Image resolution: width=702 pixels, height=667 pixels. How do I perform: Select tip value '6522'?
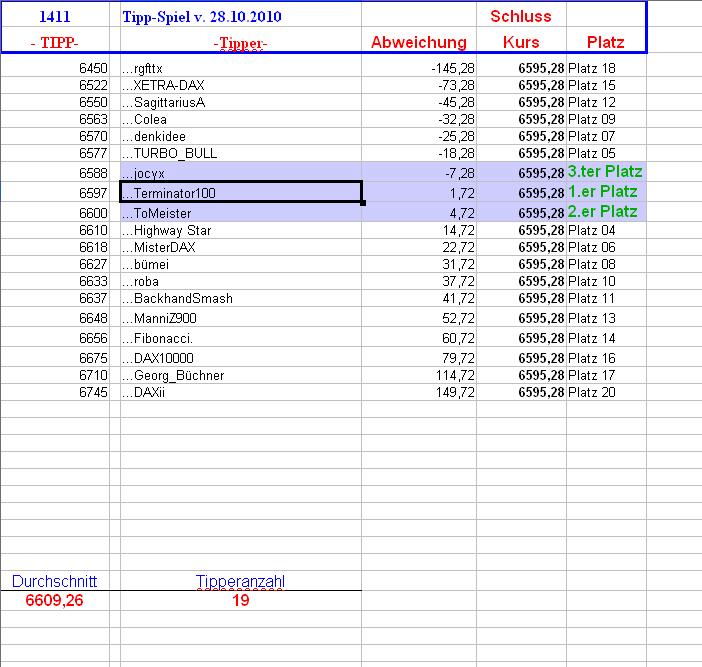pyautogui.click(x=93, y=85)
